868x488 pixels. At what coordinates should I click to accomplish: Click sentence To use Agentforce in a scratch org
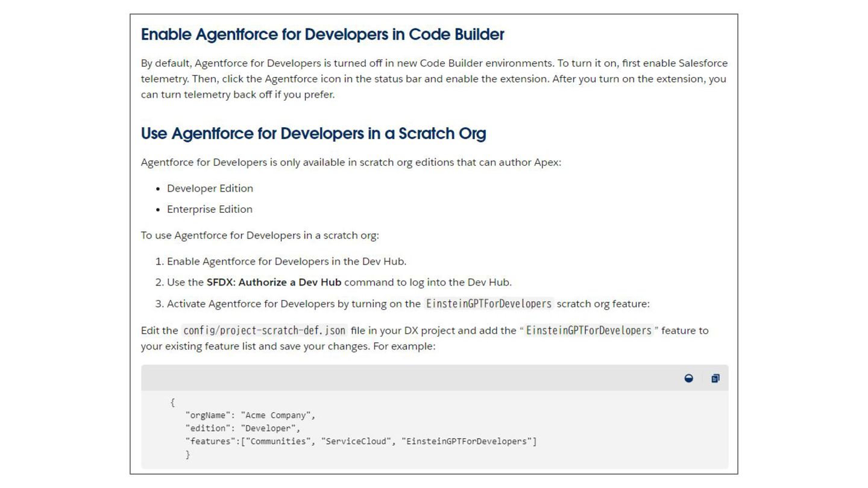260,235
